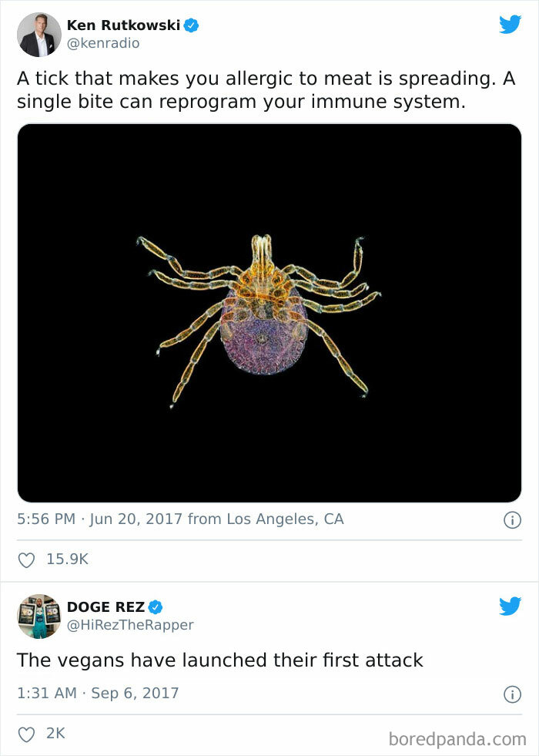Open the info icon on DOGE REZ's tweet
Screen dimensions: 539x756
tap(514, 692)
